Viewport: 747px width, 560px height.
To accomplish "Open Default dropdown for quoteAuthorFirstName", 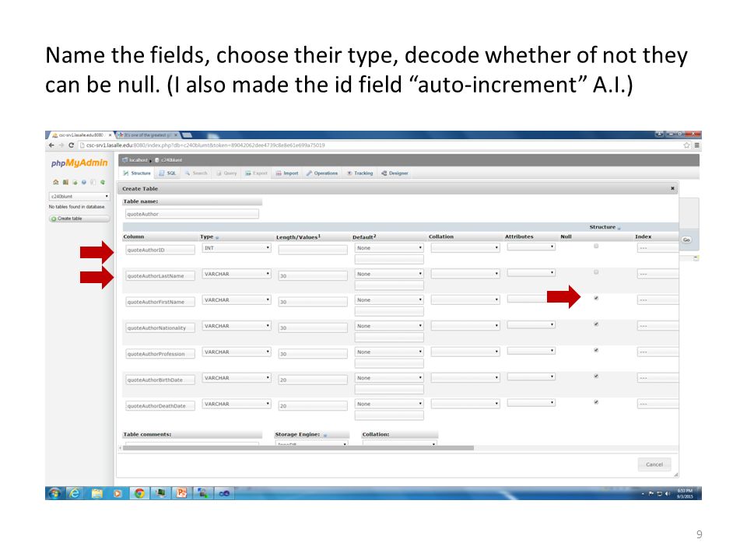I will tap(389, 300).
